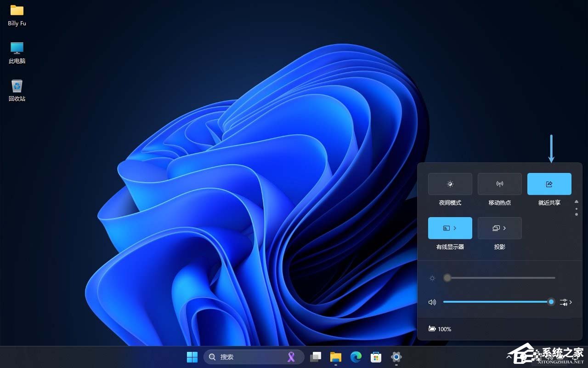Screen dimensions: 588x368
Task: Open the Billy Fu folder on desktop
Action: coord(17,15)
